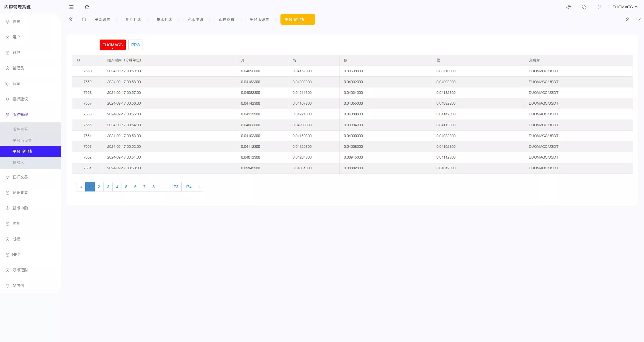644x342 pixels.
Task: Expand the tab options chevron dropdown
Action: tap(638, 19)
